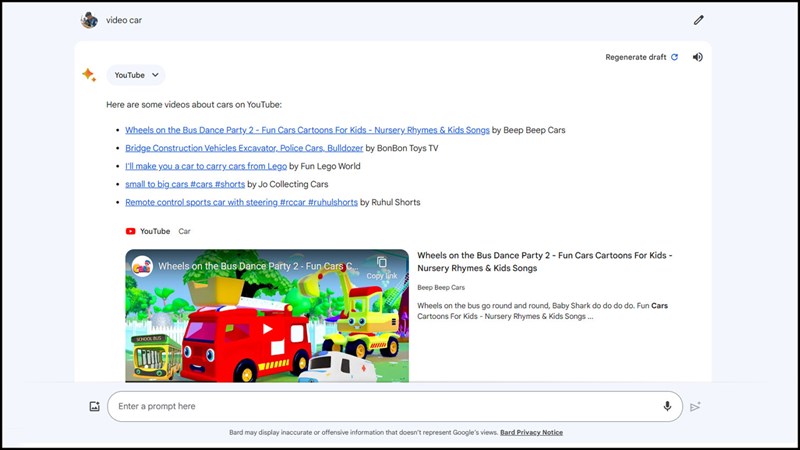
Task: Click 'by BonBon Toys TV' text
Action: [x=402, y=148]
